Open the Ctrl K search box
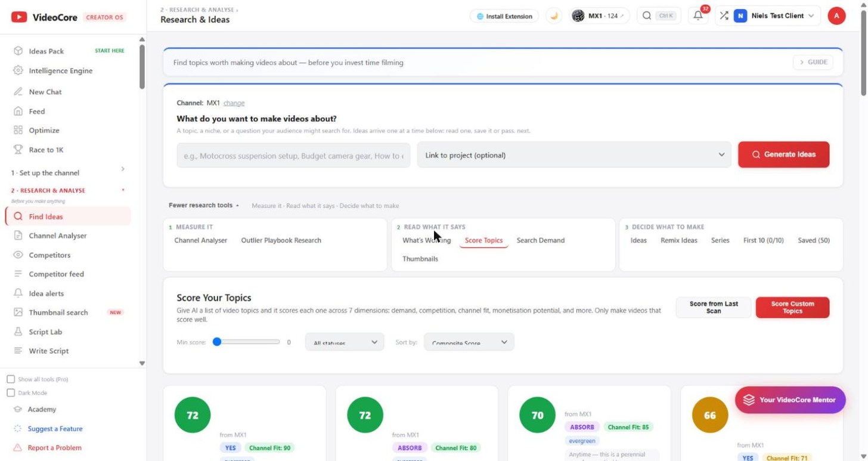 pos(659,16)
